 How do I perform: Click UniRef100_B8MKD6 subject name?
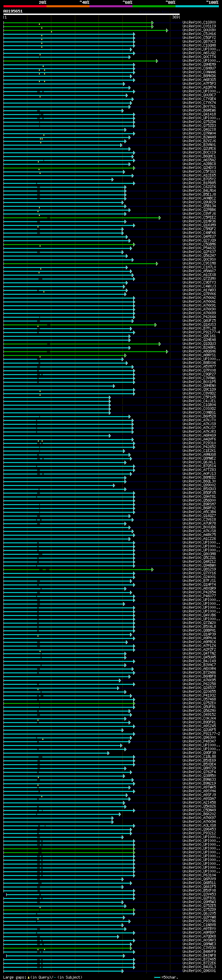click(x=199, y=76)
